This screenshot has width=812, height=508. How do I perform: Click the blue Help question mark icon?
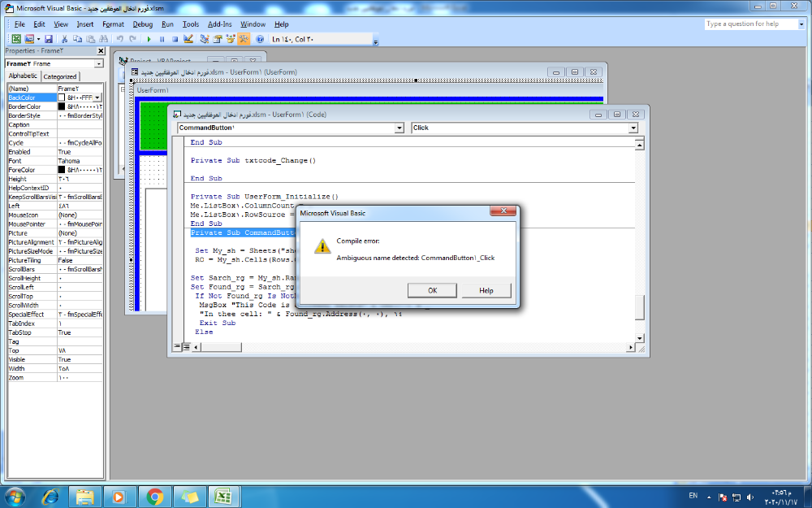point(260,39)
